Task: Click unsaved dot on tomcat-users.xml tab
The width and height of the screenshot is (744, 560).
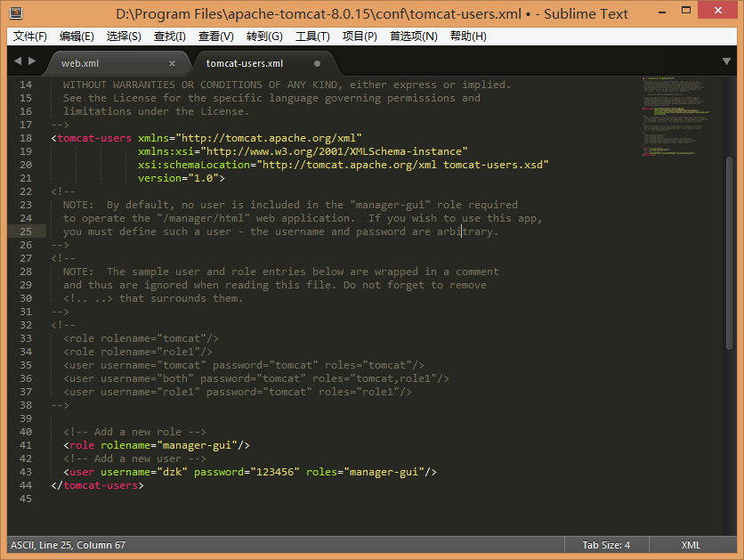Action: pyautogui.click(x=317, y=63)
